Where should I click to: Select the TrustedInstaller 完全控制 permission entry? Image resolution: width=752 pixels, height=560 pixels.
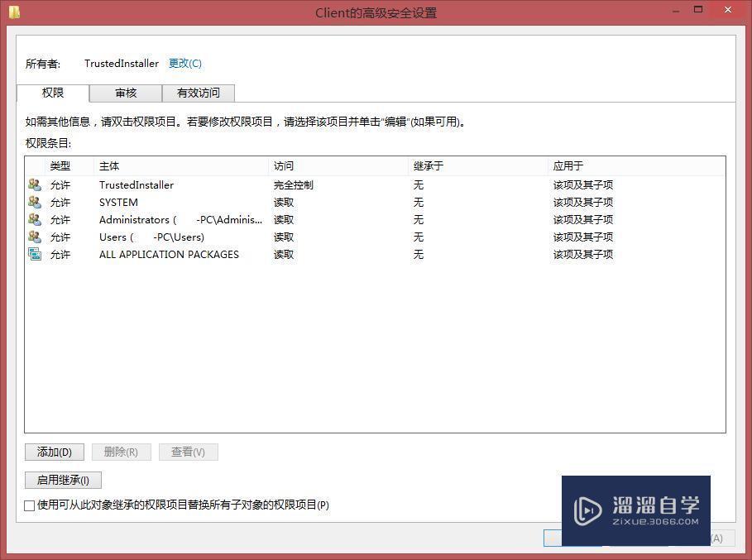click(x=248, y=184)
